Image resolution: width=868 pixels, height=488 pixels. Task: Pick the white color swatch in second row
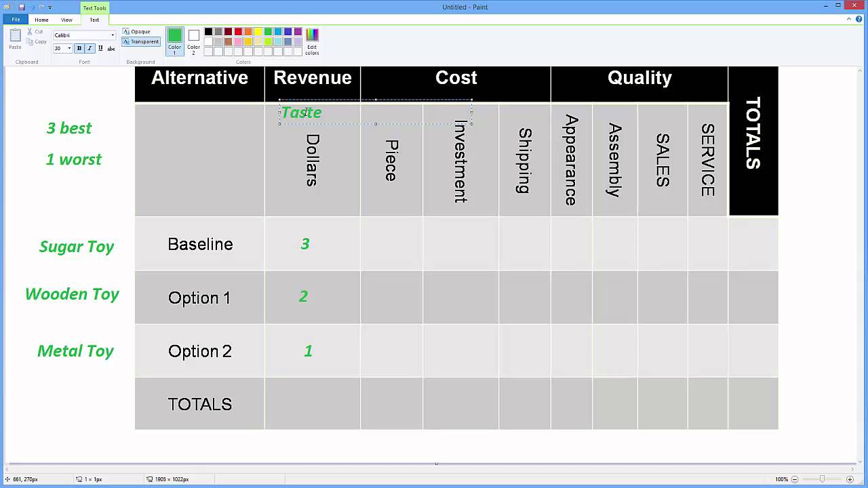tap(208, 41)
